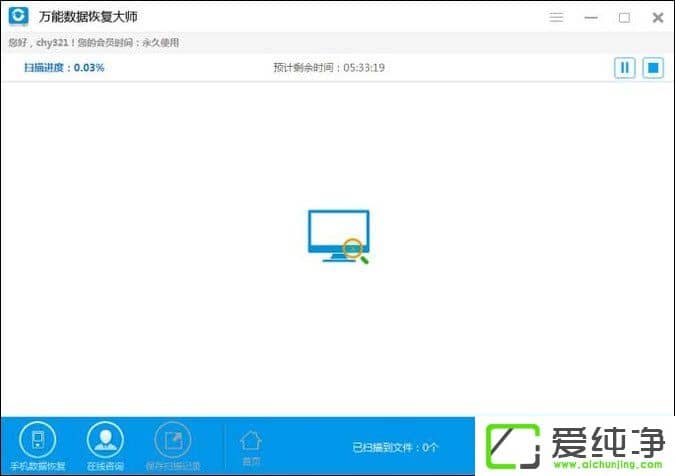Maximize the recovery software window
Screen dimensions: 675x476
point(624,17)
